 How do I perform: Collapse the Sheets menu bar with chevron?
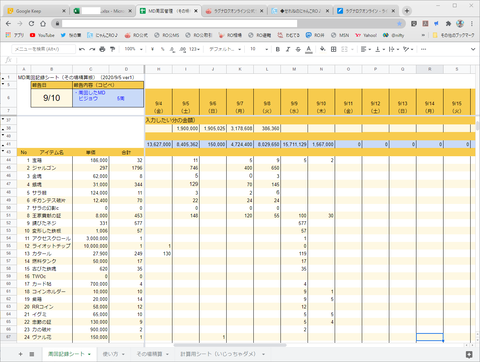coord(473,49)
